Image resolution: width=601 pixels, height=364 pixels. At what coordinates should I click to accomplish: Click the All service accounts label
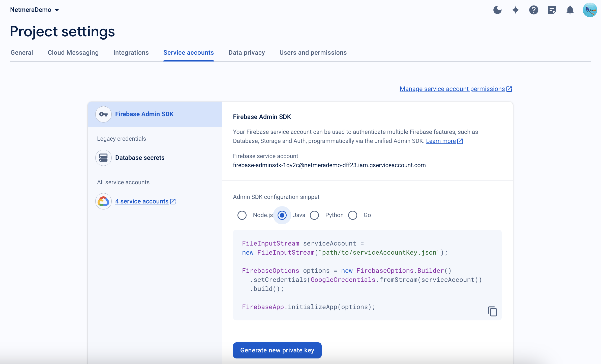(123, 183)
